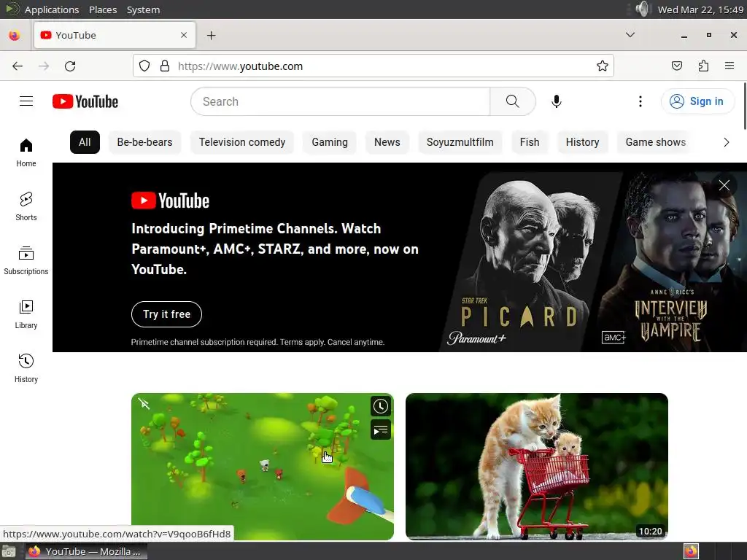This screenshot has width=747, height=560.
Task: Open History from the sidebar
Action: tap(26, 368)
